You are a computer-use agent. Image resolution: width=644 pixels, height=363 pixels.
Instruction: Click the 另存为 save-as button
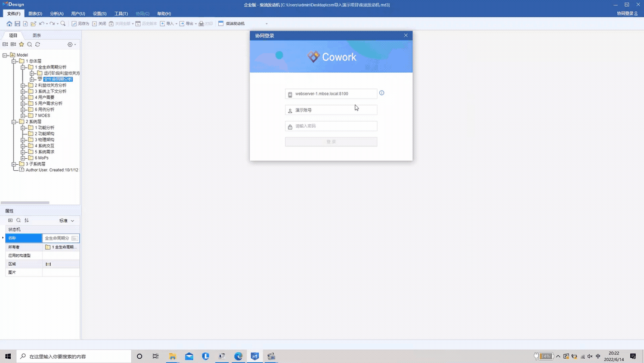pyautogui.click(x=80, y=24)
